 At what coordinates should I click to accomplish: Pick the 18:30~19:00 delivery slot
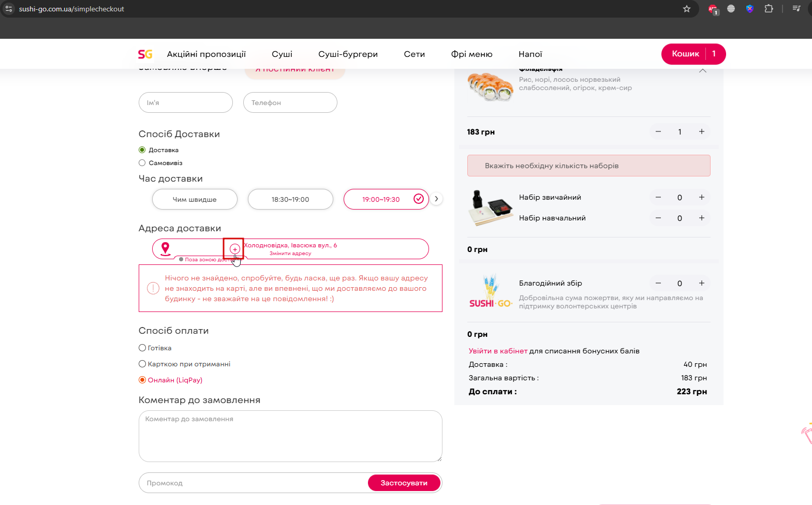(290, 199)
